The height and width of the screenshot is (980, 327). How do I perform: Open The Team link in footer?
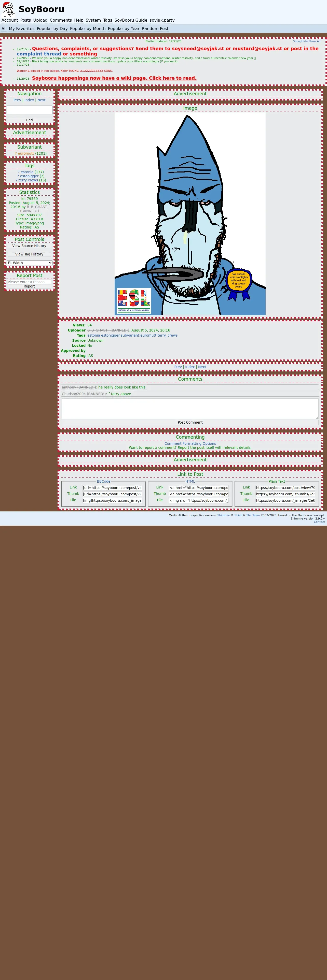click(x=253, y=515)
